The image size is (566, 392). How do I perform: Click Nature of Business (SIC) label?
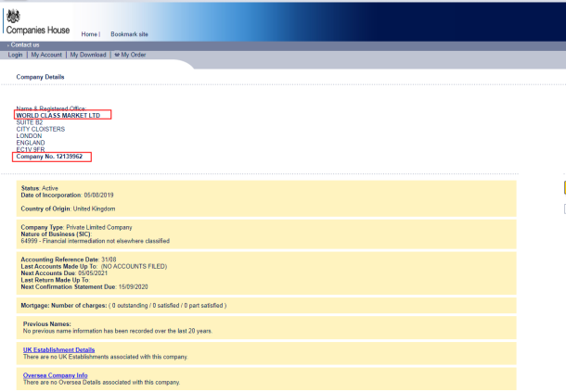tap(57, 234)
